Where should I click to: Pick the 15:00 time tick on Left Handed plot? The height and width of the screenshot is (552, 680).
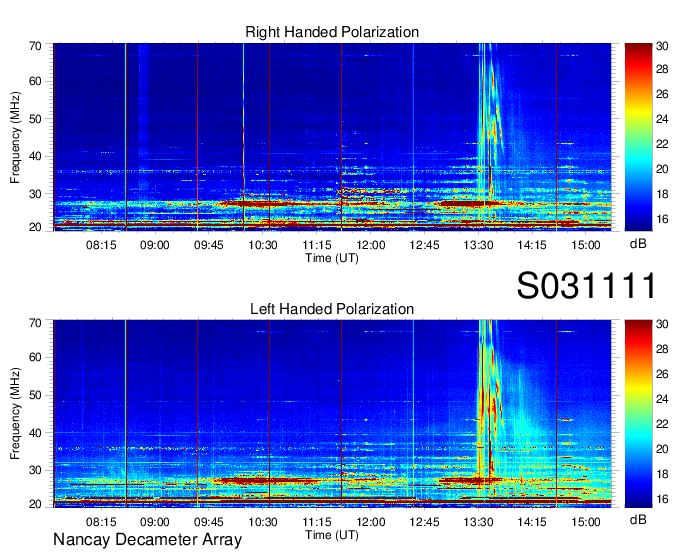[585, 521]
